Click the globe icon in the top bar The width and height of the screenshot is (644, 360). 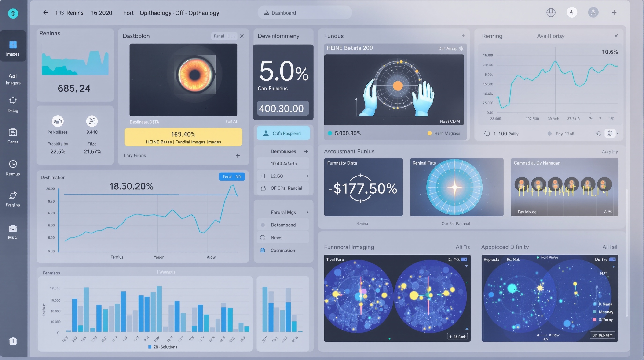551,12
